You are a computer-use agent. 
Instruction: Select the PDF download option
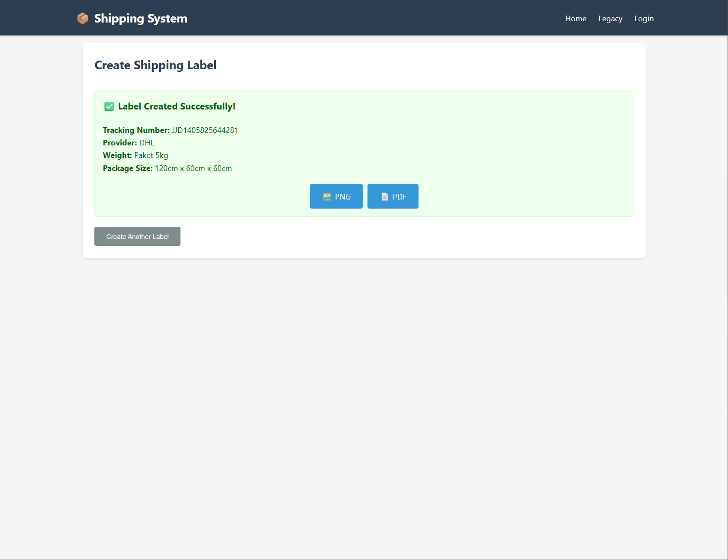[393, 196]
